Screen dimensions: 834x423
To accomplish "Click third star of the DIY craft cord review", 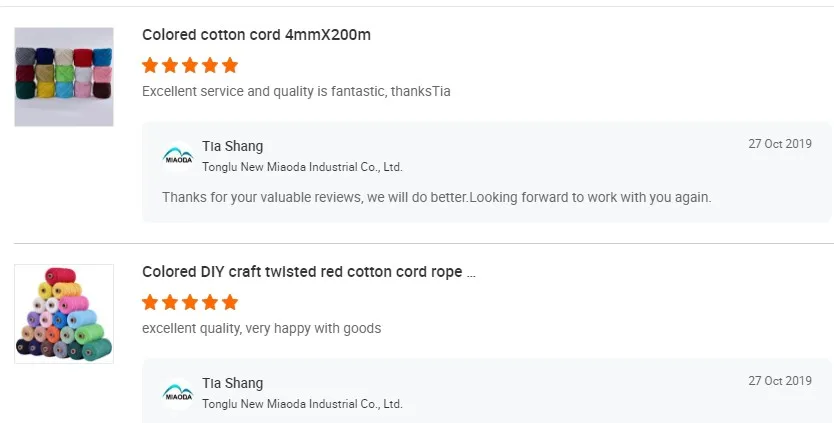I will (x=190, y=302).
